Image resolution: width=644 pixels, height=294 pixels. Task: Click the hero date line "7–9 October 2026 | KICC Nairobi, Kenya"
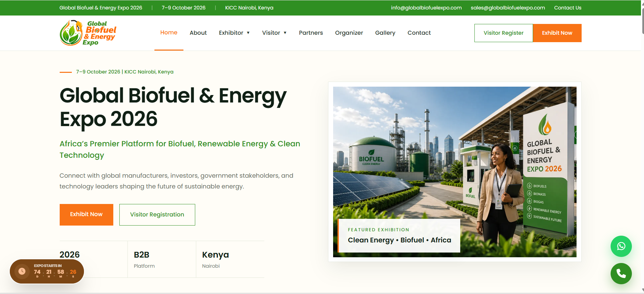tap(125, 72)
